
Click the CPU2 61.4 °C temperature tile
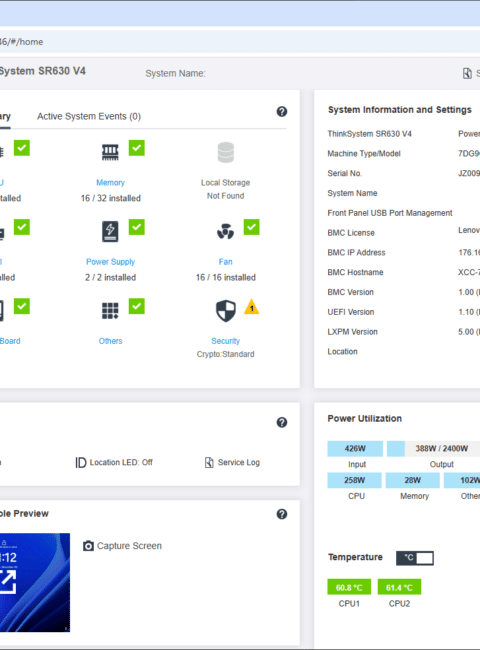(399, 587)
